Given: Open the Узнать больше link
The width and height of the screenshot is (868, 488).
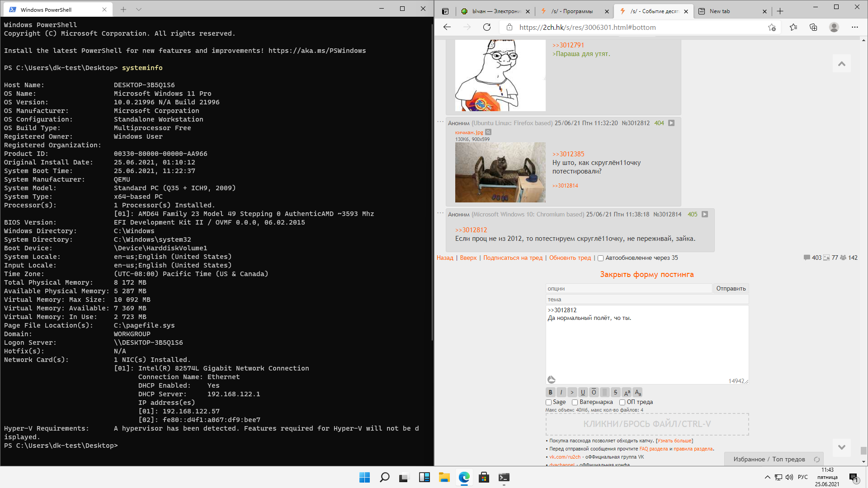Looking at the screenshot, I should click(x=674, y=441).
